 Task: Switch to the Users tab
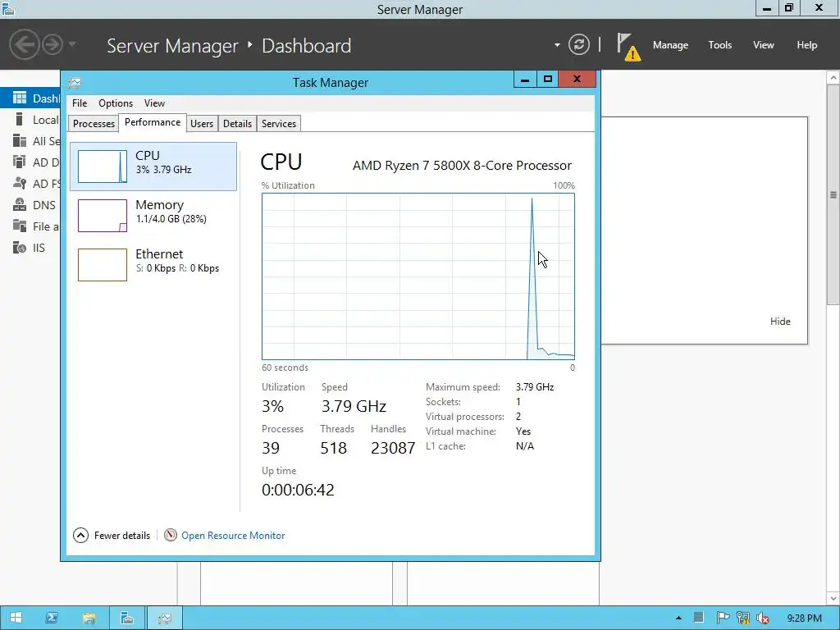(x=202, y=124)
